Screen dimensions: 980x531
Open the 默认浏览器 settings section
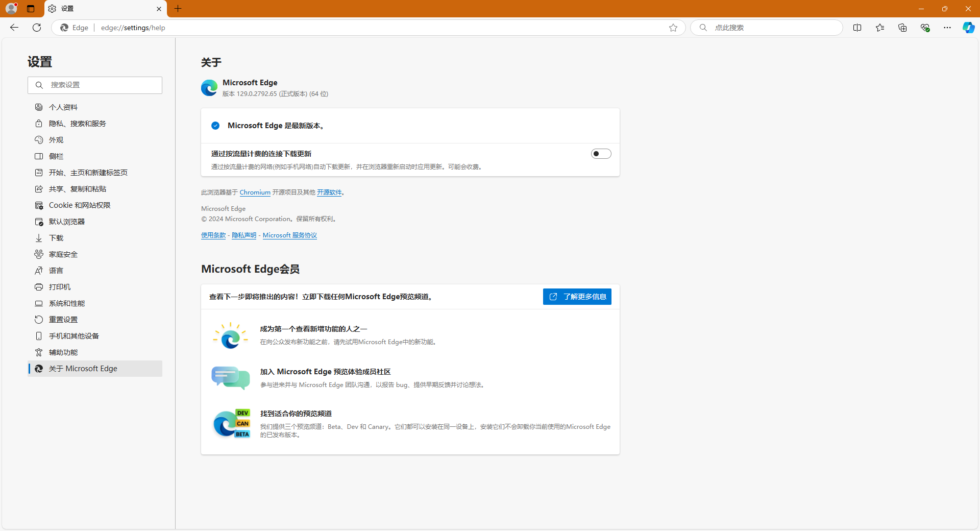pyautogui.click(x=95, y=222)
